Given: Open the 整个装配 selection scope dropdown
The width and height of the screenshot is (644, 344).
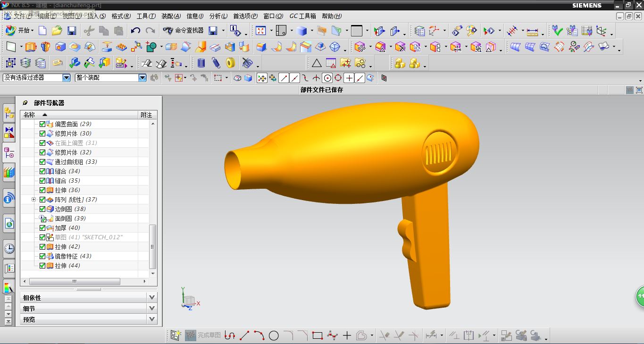Looking at the screenshot, I should click(x=111, y=78).
